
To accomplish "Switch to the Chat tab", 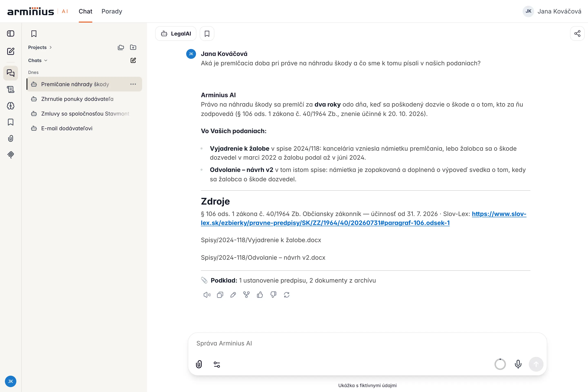I will point(86,11).
